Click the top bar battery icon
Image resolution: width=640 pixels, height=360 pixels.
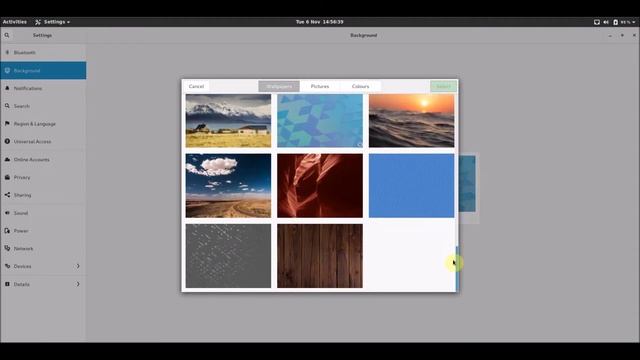click(x=616, y=22)
